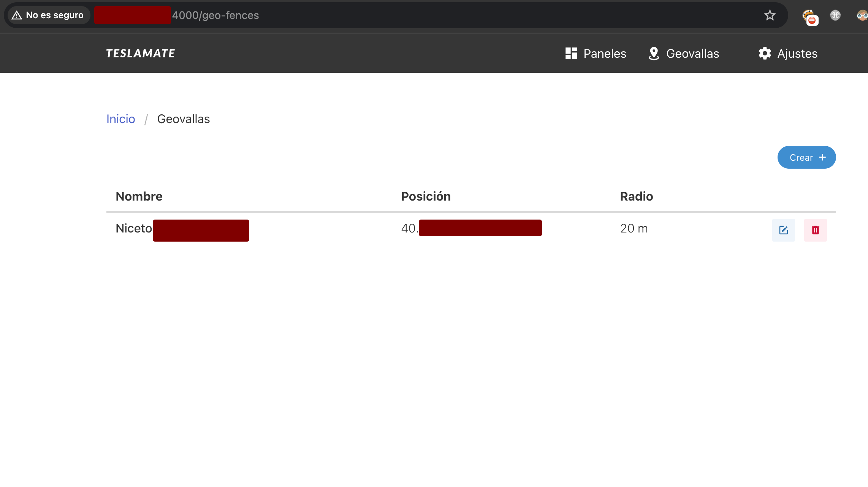Viewport: 868px width, 487px height.
Task: Click the TeslaMate logo
Action: (x=141, y=53)
